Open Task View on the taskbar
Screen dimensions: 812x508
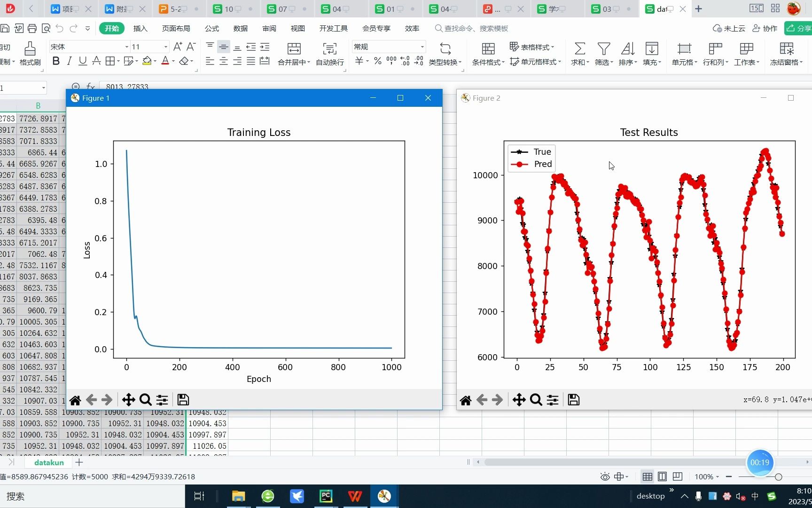[x=199, y=496]
